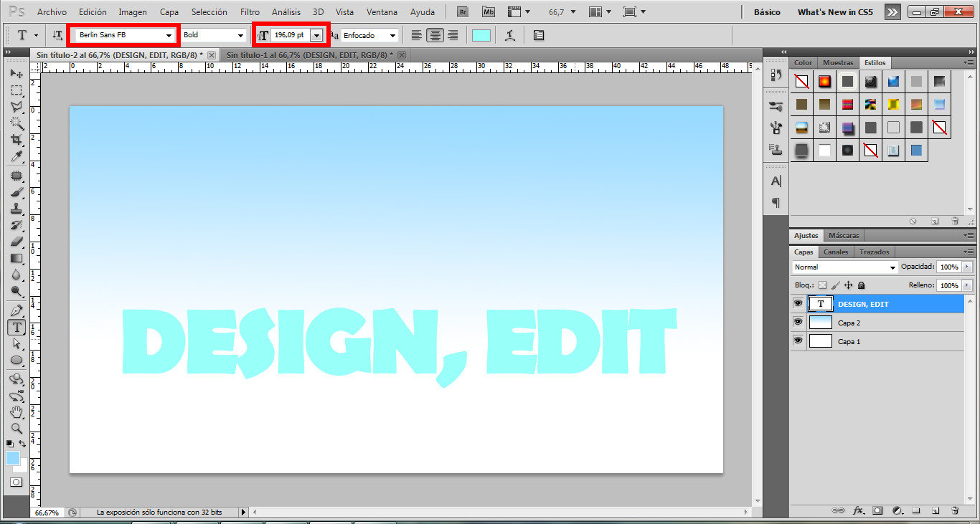Select the Move tool
Screen dimensions: 980x524
point(17,74)
